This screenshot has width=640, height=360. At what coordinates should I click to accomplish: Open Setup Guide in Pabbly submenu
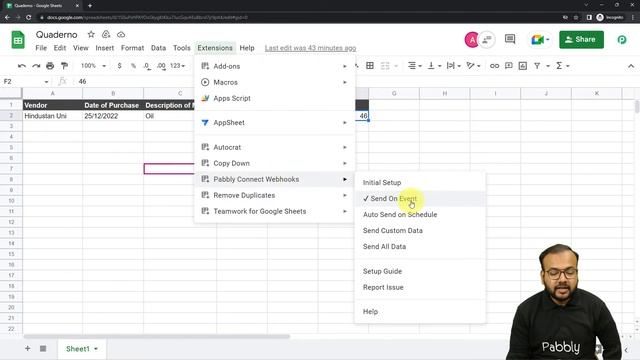(x=420, y=271)
